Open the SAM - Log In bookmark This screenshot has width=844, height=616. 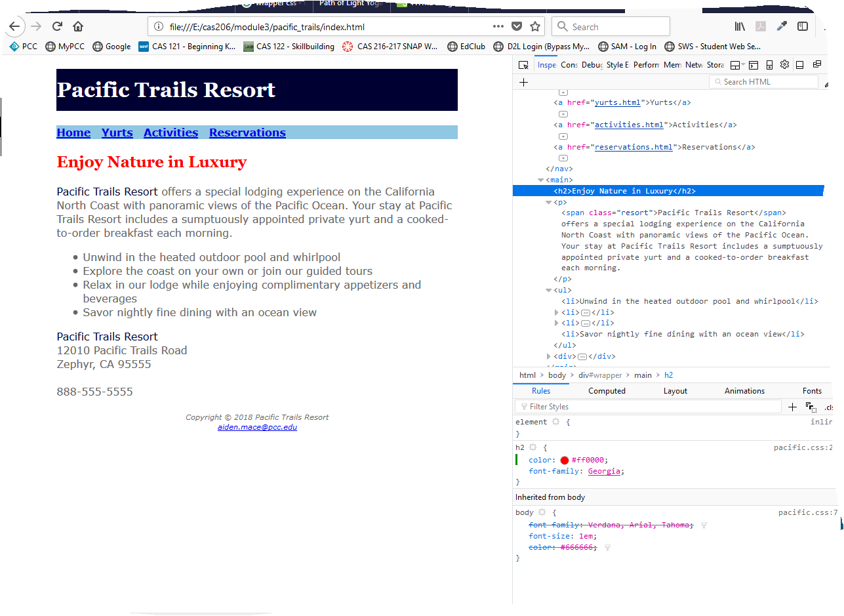click(628, 47)
